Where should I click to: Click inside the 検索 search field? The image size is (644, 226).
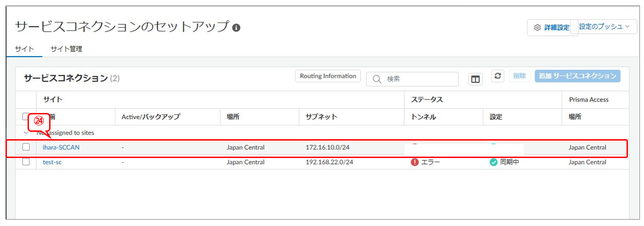(418, 79)
